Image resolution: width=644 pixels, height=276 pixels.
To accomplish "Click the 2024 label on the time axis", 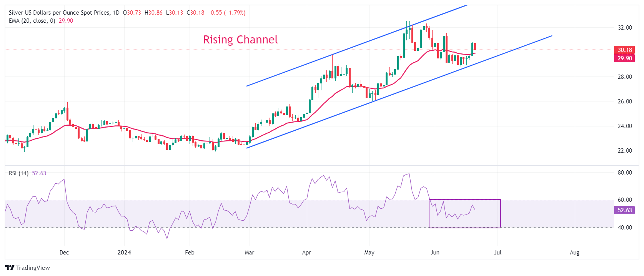I will pos(124,253).
